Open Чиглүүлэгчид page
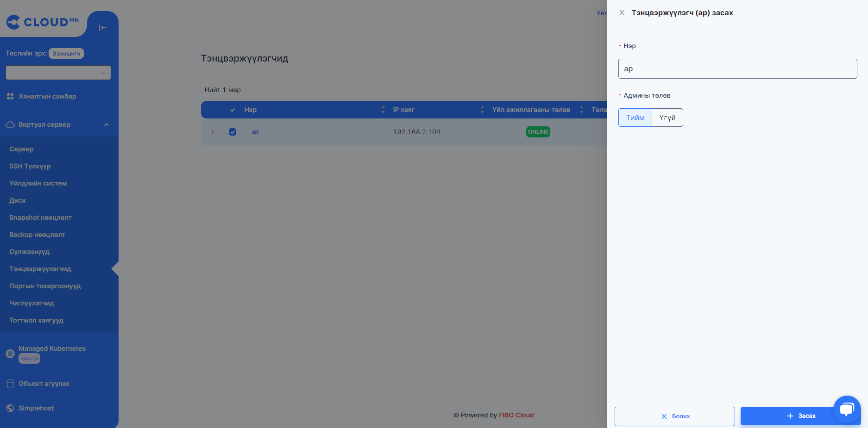 click(x=31, y=303)
